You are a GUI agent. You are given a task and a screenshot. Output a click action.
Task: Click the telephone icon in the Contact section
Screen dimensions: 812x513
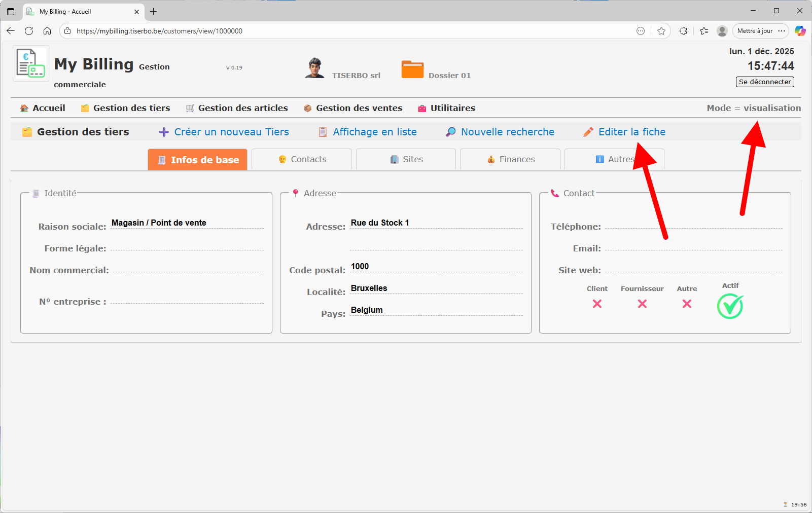tap(554, 193)
